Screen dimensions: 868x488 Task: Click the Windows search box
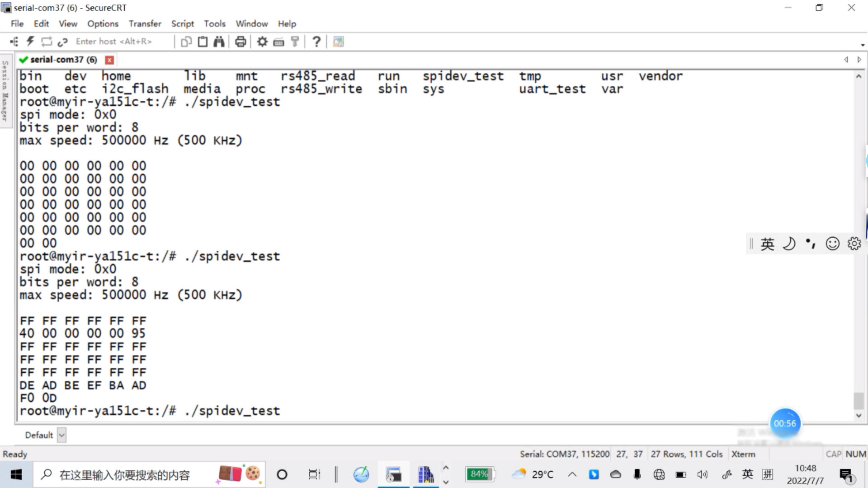click(x=149, y=474)
